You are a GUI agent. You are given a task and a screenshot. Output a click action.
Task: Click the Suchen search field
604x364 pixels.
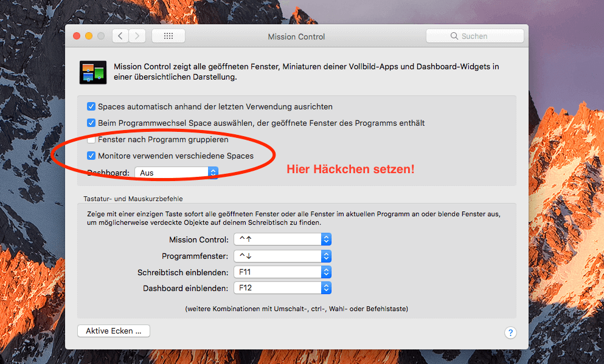[x=474, y=36]
